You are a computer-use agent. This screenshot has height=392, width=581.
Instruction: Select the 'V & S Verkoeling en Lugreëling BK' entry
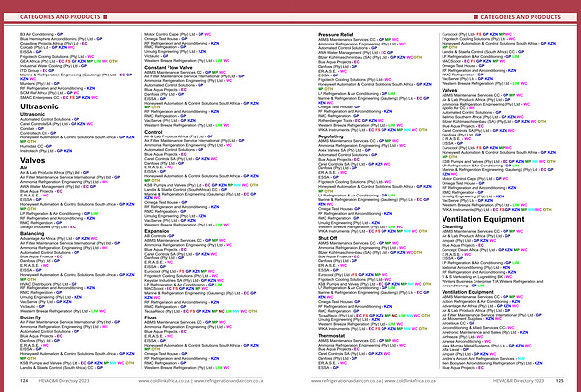pyautogui.click(x=477, y=277)
